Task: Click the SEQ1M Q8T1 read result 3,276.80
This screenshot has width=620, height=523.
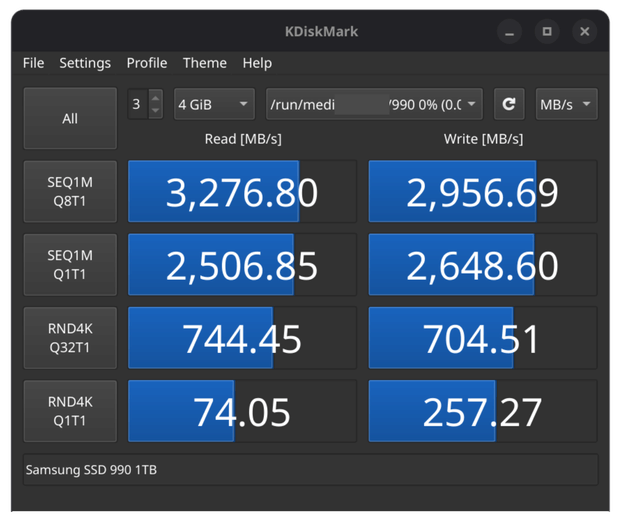Action: point(242,191)
